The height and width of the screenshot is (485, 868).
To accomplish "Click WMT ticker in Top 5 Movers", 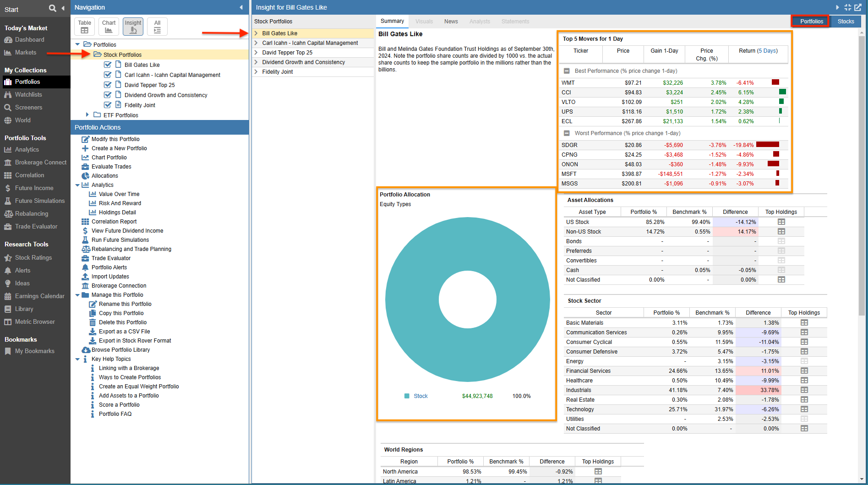I will (568, 83).
